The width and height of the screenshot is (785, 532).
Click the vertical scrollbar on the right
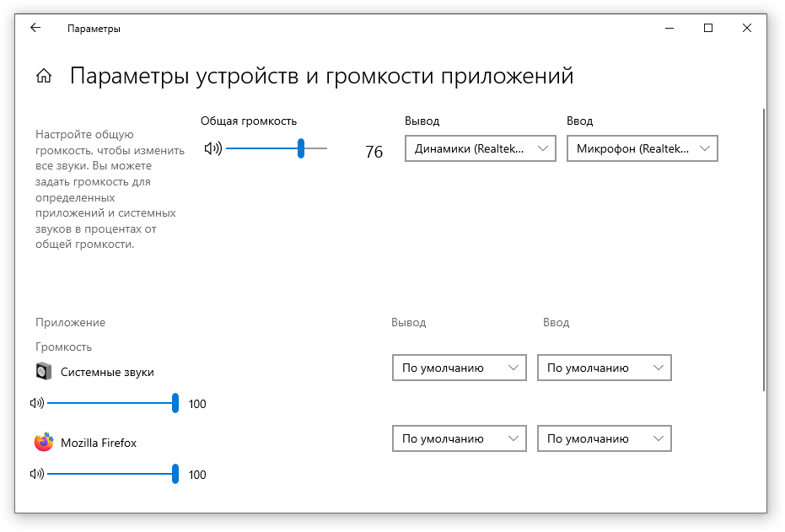point(763,250)
